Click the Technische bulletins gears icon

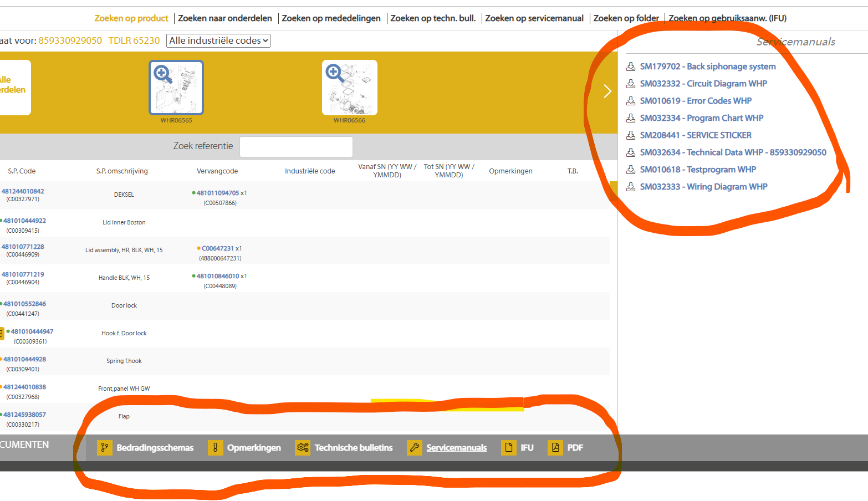point(303,447)
